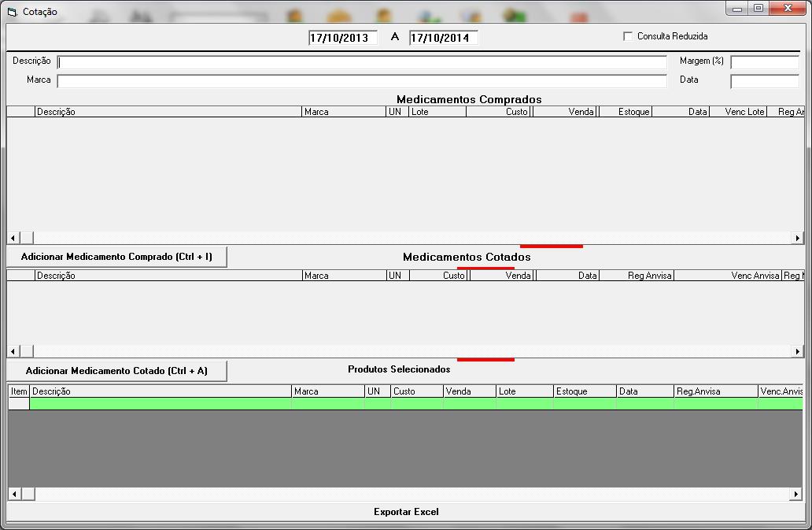Click the Margem (%) input box
This screenshot has width=812, height=530.
click(x=764, y=62)
